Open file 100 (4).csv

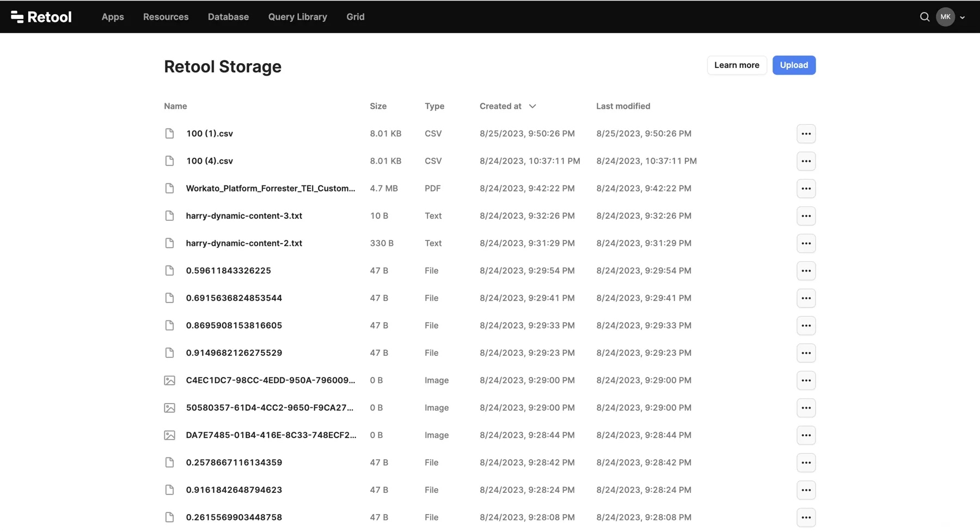210,161
